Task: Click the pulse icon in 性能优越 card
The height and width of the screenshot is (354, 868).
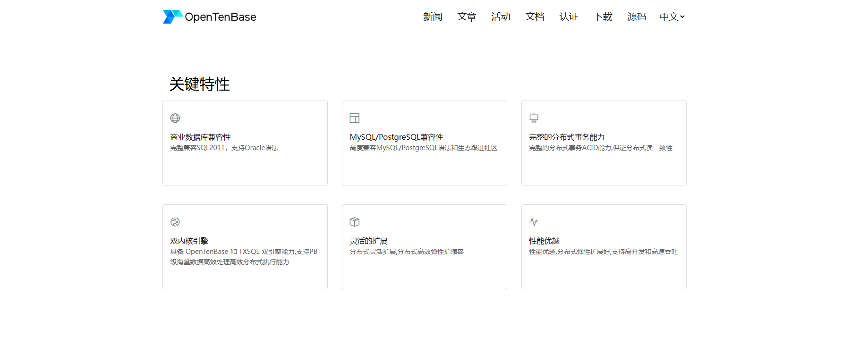Action: click(534, 222)
